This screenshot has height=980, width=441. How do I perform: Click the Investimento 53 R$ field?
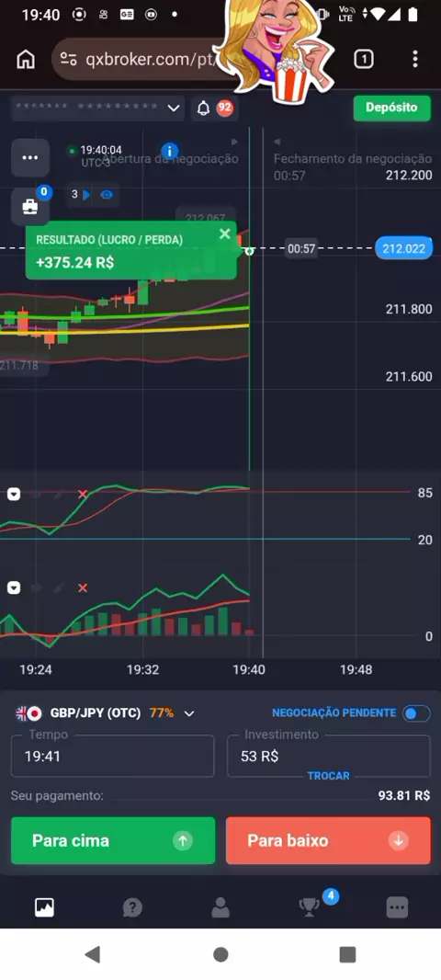point(329,757)
